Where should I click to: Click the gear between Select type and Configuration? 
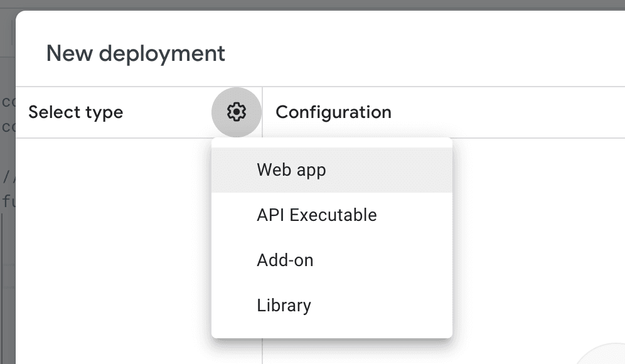(237, 112)
